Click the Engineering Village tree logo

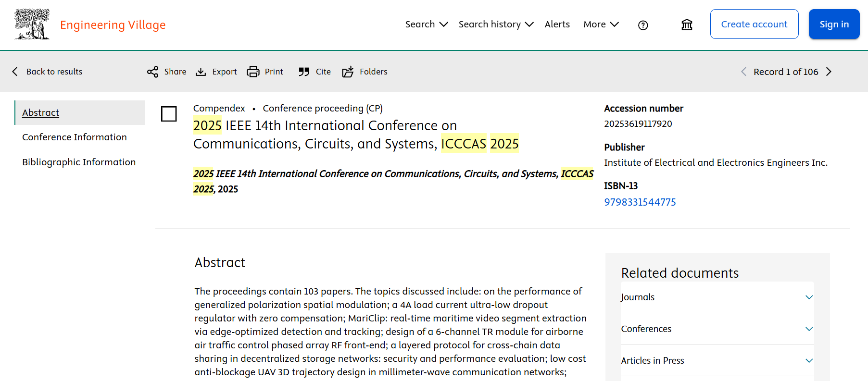[x=32, y=24]
